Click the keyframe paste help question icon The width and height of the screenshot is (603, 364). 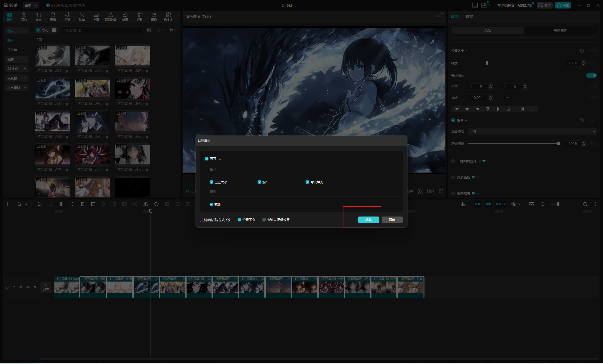point(228,220)
